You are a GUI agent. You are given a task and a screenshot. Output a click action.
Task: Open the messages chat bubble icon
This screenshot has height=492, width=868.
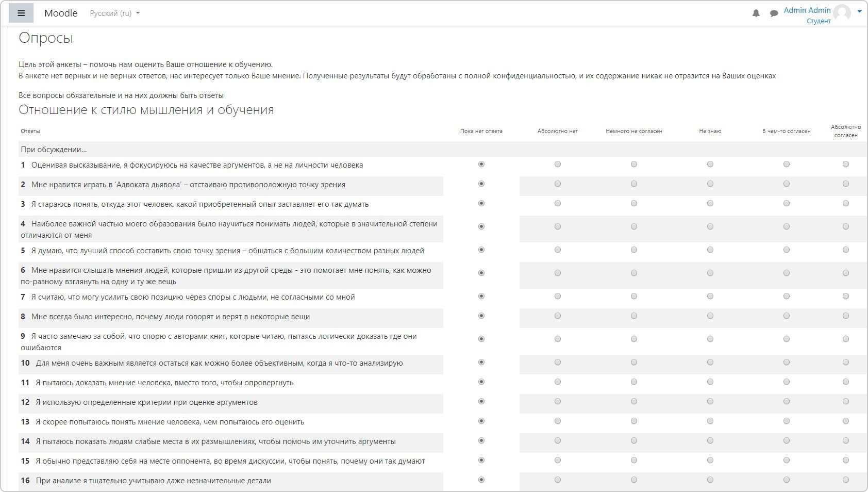pyautogui.click(x=774, y=13)
